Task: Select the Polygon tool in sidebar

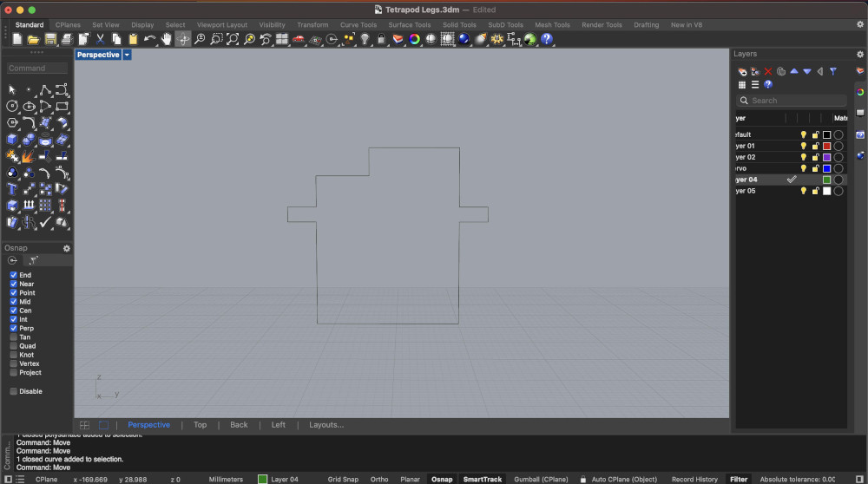Action: (x=12, y=123)
